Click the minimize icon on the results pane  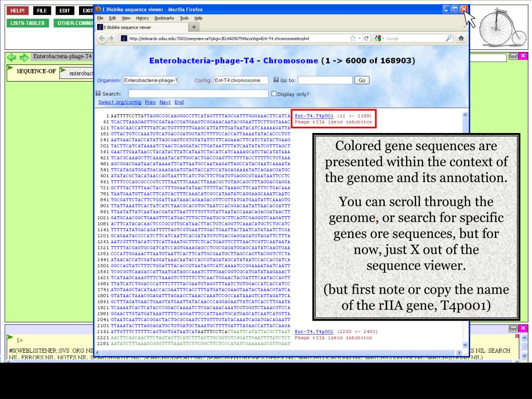pyautogui.click(x=513, y=328)
